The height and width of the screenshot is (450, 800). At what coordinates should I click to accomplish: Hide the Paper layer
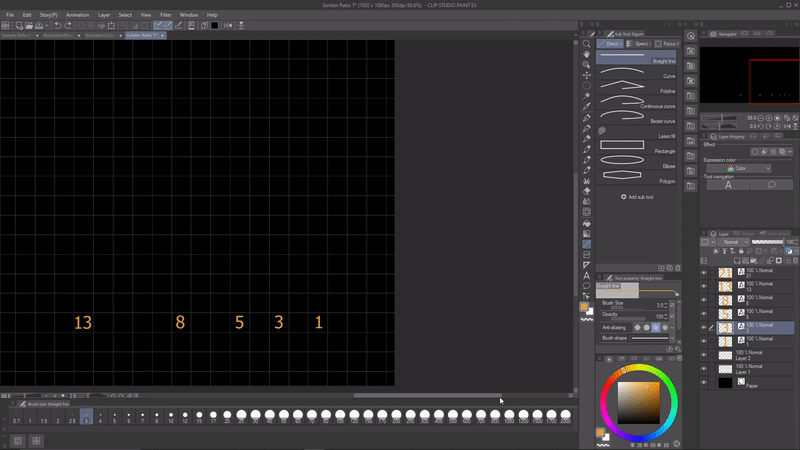[x=704, y=383]
